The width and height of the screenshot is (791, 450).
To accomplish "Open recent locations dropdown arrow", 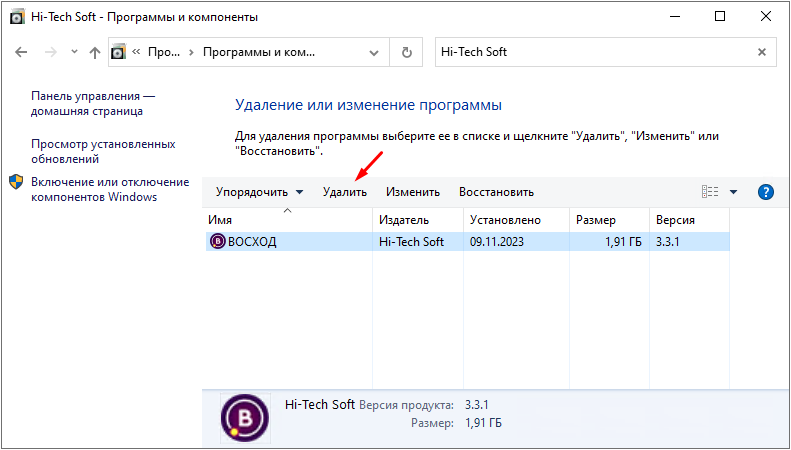I will 73,52.
